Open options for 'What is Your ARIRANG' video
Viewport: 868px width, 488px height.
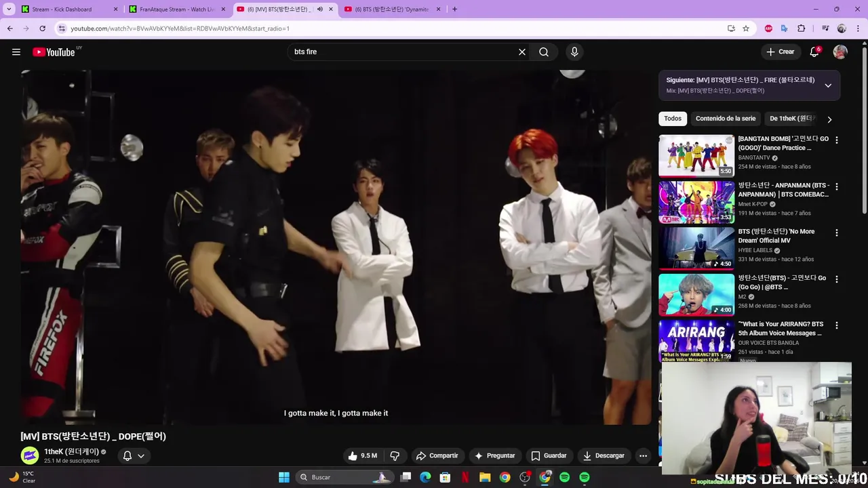[x=836, y=325]
